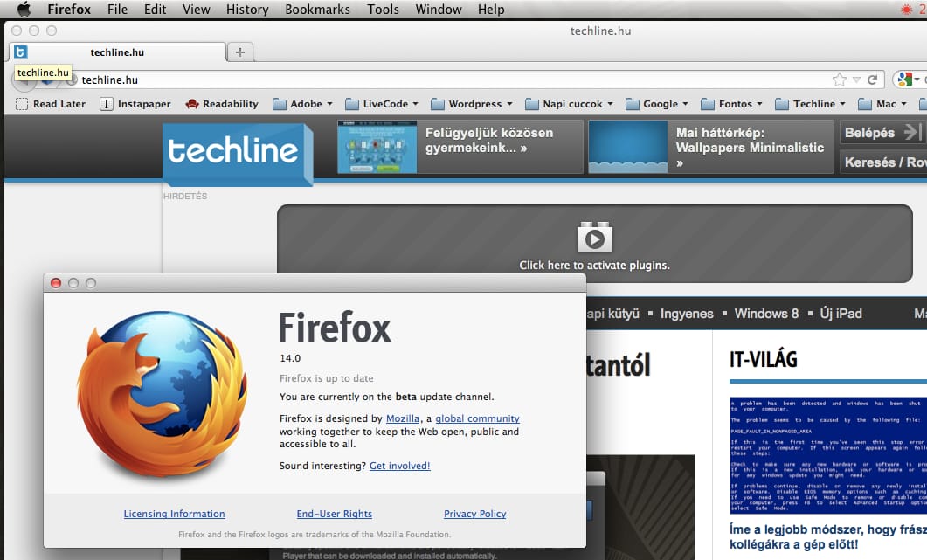Open End-User Rights link
The width and height of the screenshot is (927, 560).
pos(335,514)
